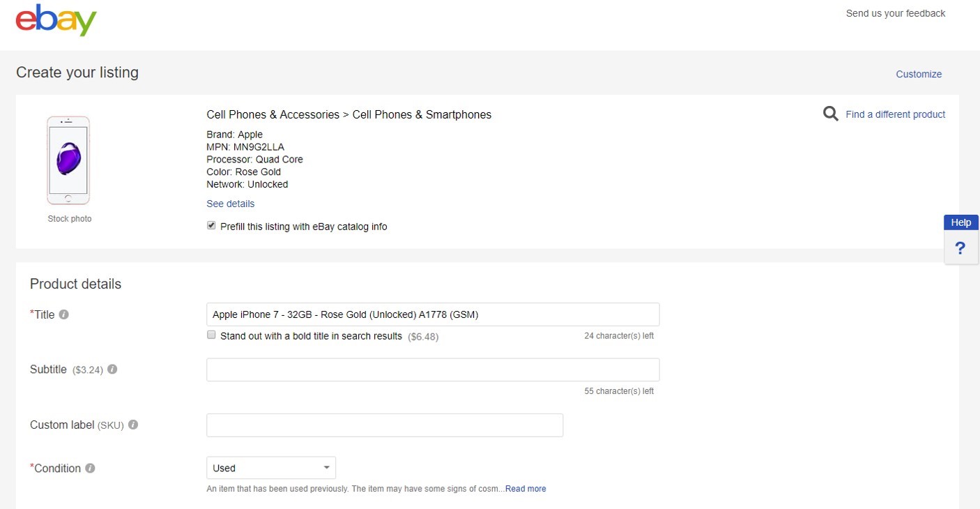The image size is (980, 509).
Task: Click the MPN: MN9G2LLA text
Action: click(245, 147)
